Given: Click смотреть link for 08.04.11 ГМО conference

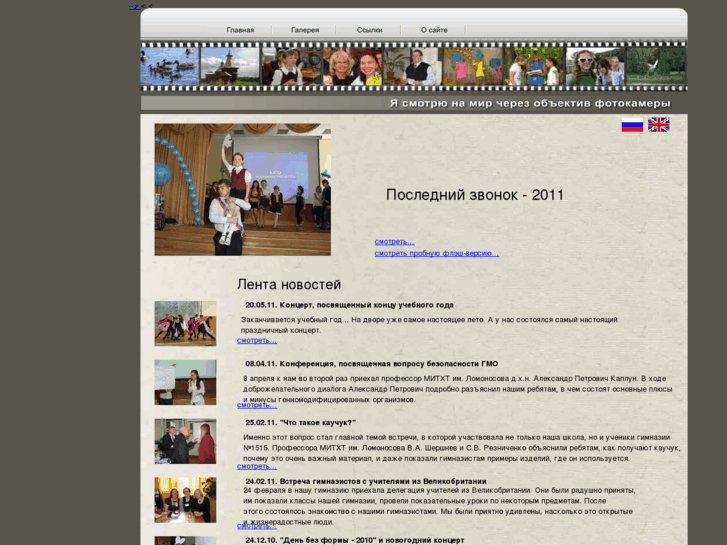Looking at the screenshot, I should (257, 405).
